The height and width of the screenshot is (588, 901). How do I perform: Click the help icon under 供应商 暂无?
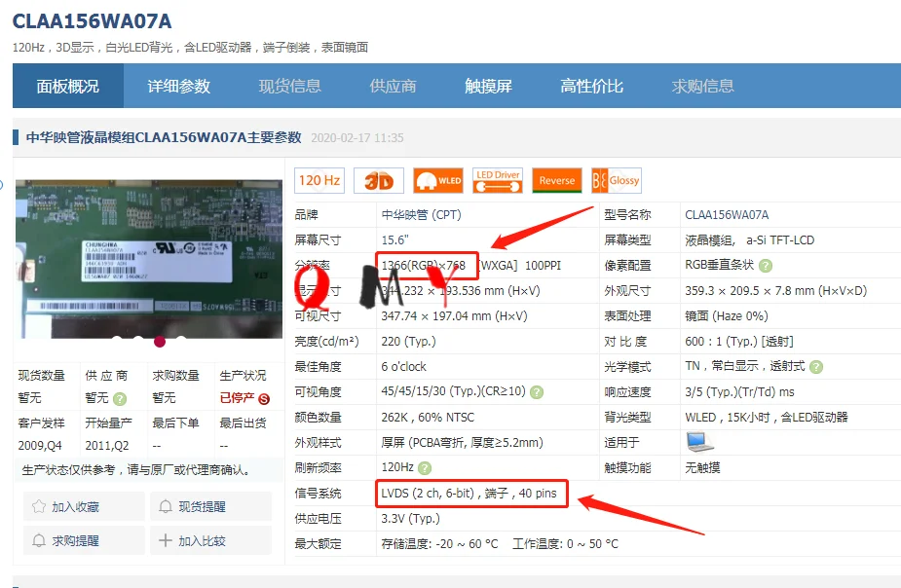click(120, 398)
